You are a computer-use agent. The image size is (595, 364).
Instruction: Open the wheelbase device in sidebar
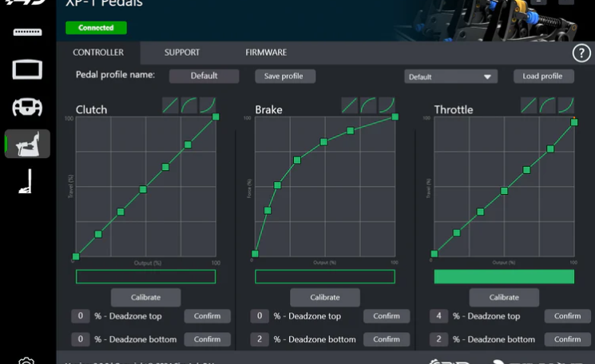[28, 69]
